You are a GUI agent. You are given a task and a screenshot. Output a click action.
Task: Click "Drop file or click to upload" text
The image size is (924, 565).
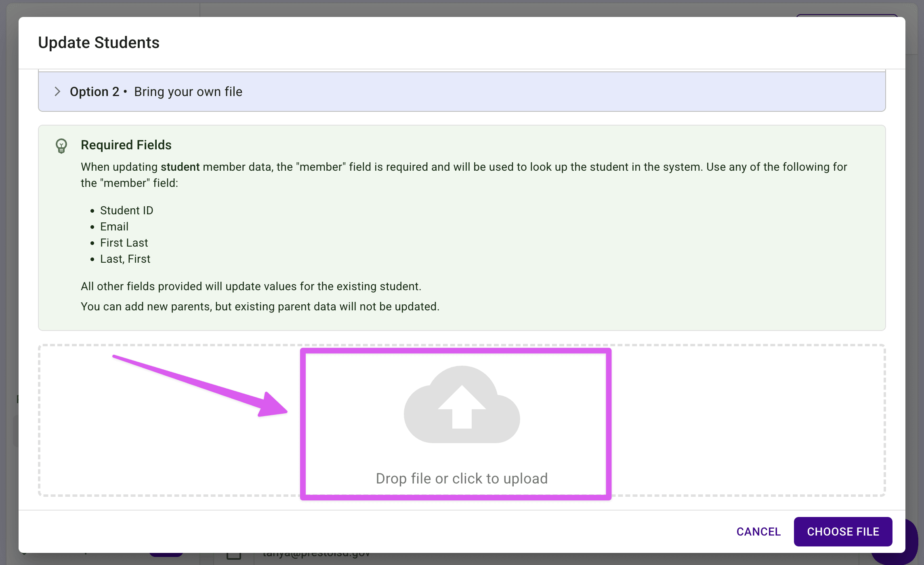(462, 478)
